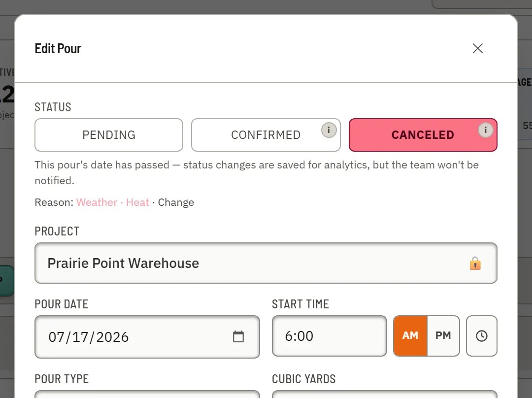Click the info icon on Confirmed status
This screenshot has width=532, height=398.
[329, 130]
